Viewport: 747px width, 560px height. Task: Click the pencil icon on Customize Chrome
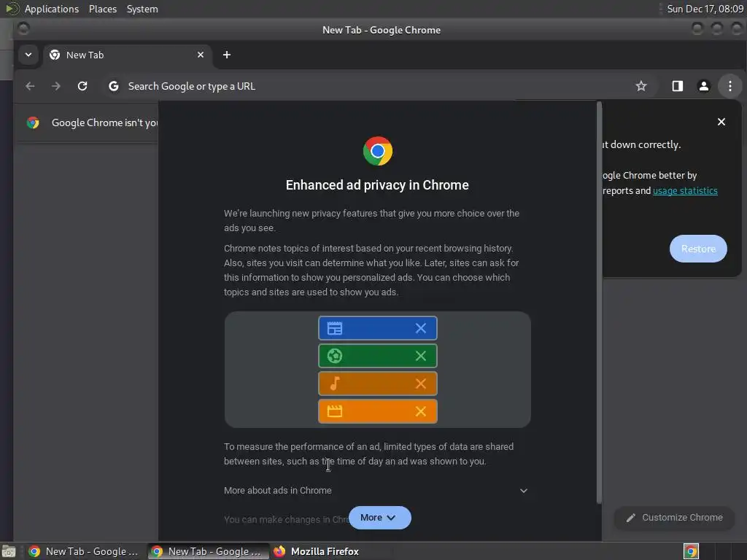point(631,518)
